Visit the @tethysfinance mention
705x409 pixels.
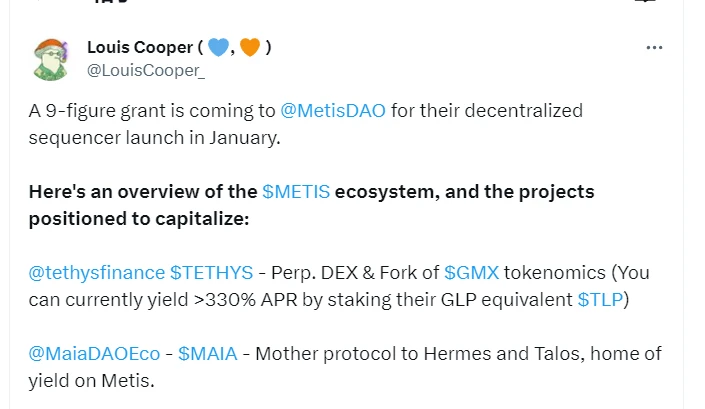coord(96,272)
